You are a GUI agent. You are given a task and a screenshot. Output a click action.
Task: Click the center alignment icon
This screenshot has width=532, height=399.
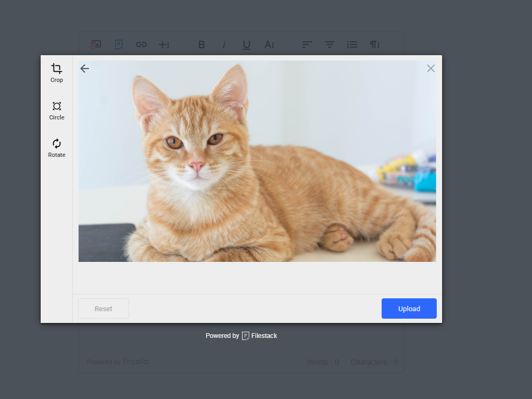click(x=329, y=44)
